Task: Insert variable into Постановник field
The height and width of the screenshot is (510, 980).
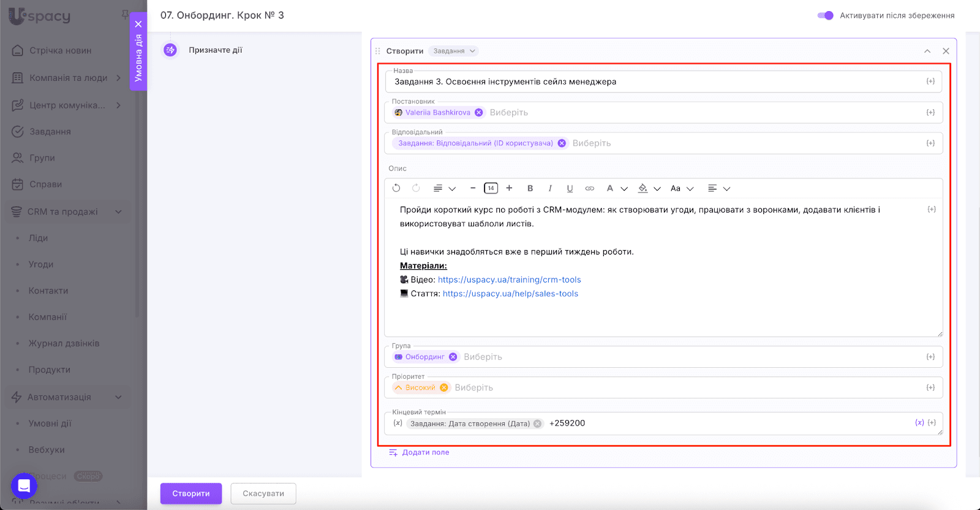Action: [930, 112]
